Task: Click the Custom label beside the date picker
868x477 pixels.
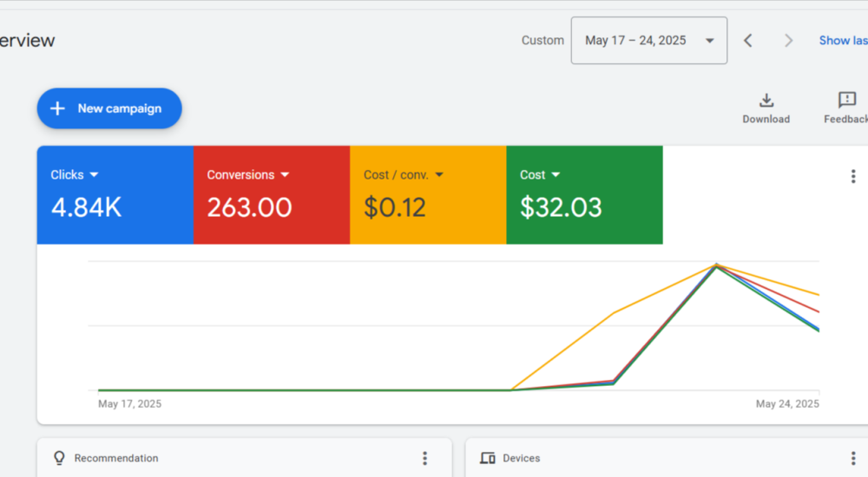Action: pos(542,41)
